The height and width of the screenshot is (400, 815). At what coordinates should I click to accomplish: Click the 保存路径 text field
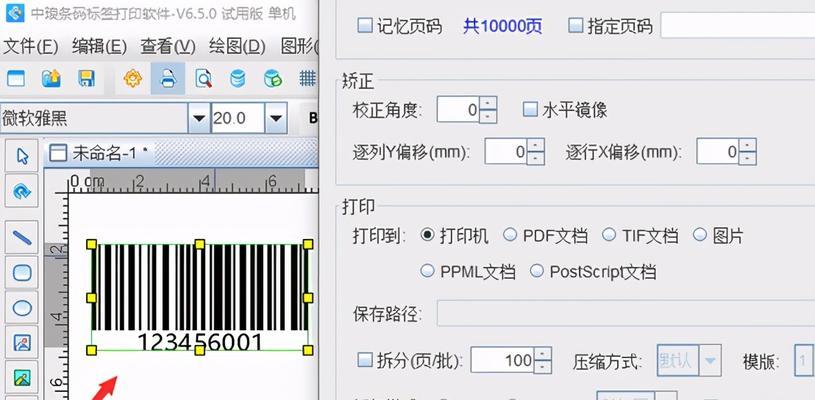pos(626,313)
